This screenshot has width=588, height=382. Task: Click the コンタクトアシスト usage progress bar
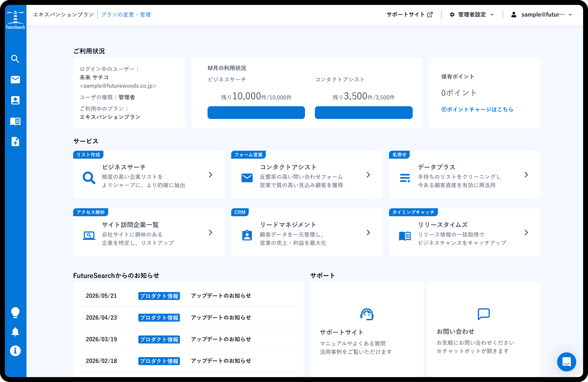point(364,113)
